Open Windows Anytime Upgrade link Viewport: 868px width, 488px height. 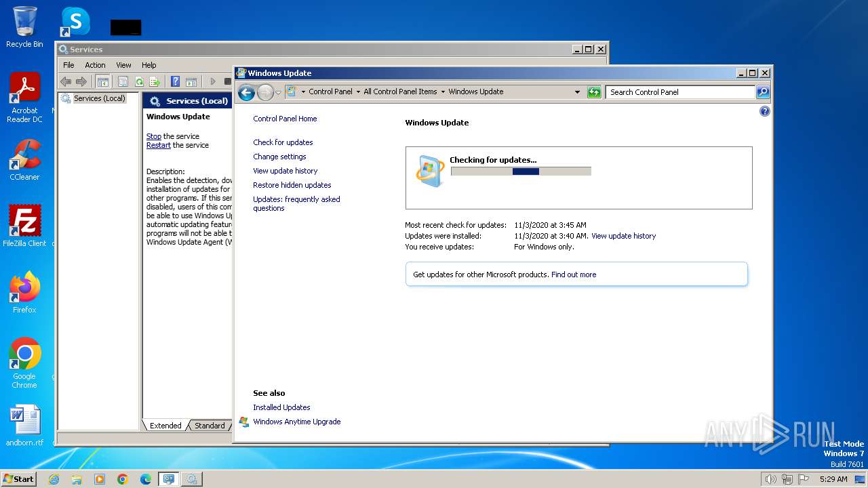click(297, 422)
